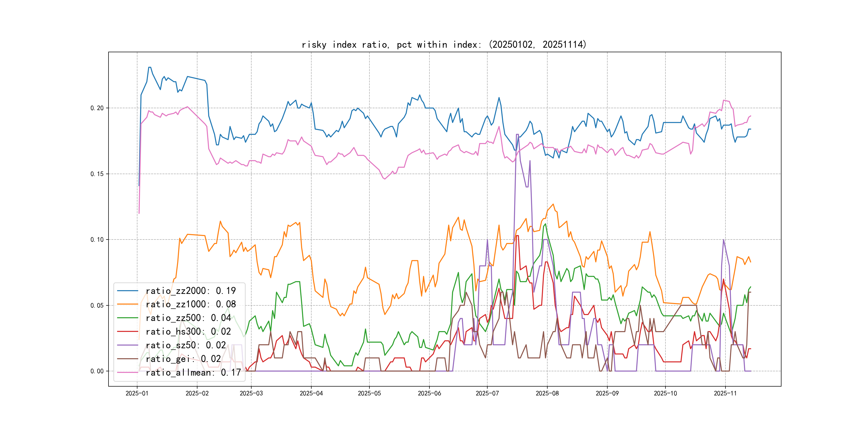Click the purple line swatch in legend

tap(127, 345)
